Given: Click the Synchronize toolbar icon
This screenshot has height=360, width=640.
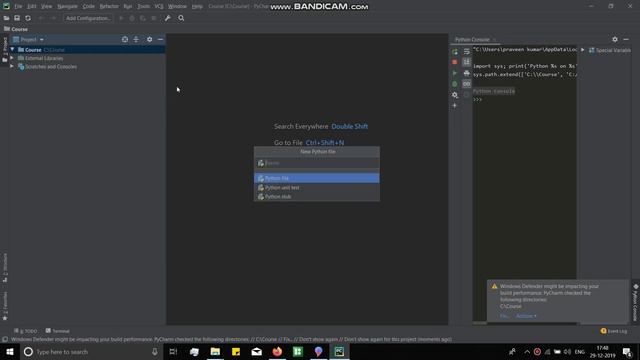Looking at the screenshot, I should (28, 18).
